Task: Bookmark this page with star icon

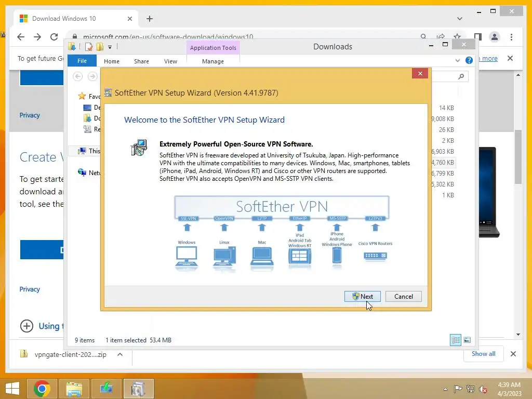Action: tap(457, 37)
